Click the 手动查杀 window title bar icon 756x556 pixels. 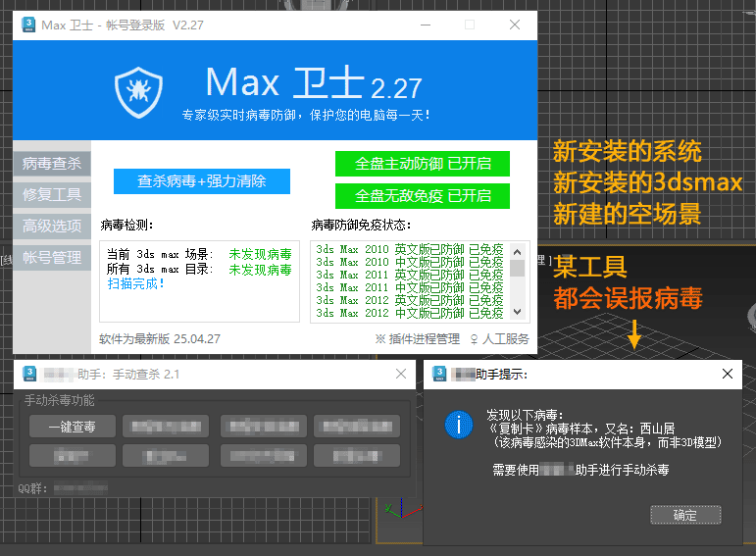point(31,374)
